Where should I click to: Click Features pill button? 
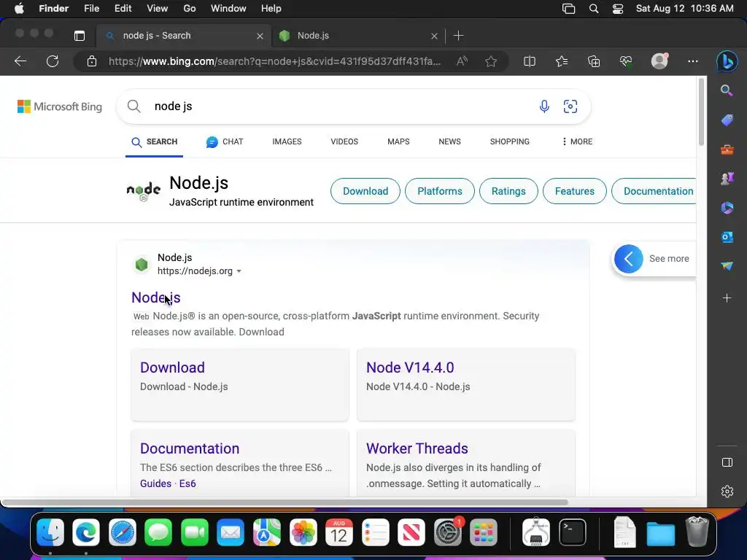tap(575, 191)
